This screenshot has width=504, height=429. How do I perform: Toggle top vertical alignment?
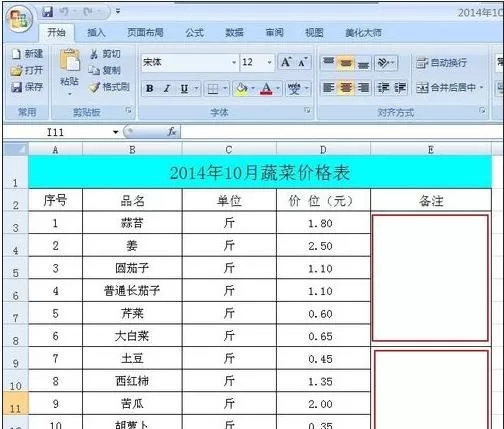tap(328, 62)
